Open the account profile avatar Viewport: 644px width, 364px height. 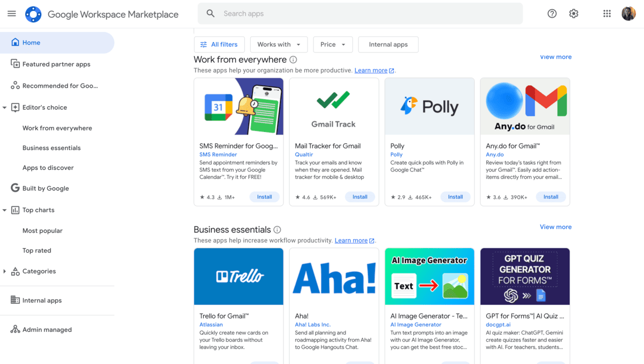(x=628, y=14)
